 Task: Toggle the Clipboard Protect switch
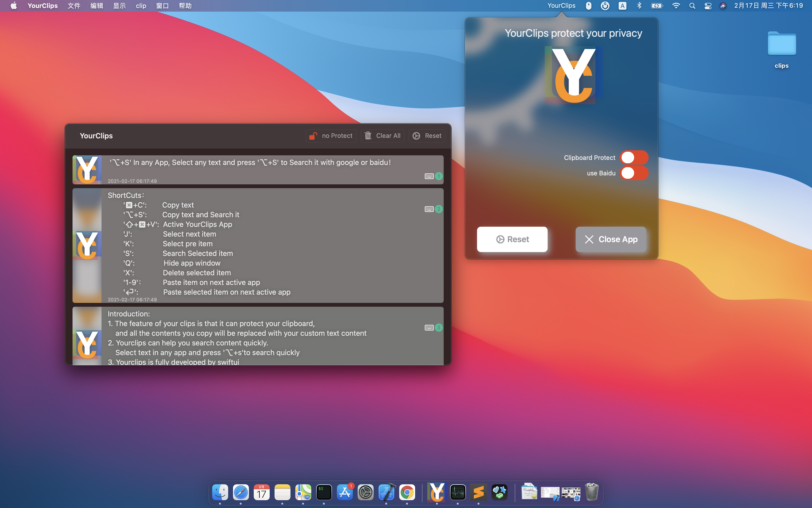point(634,157)
